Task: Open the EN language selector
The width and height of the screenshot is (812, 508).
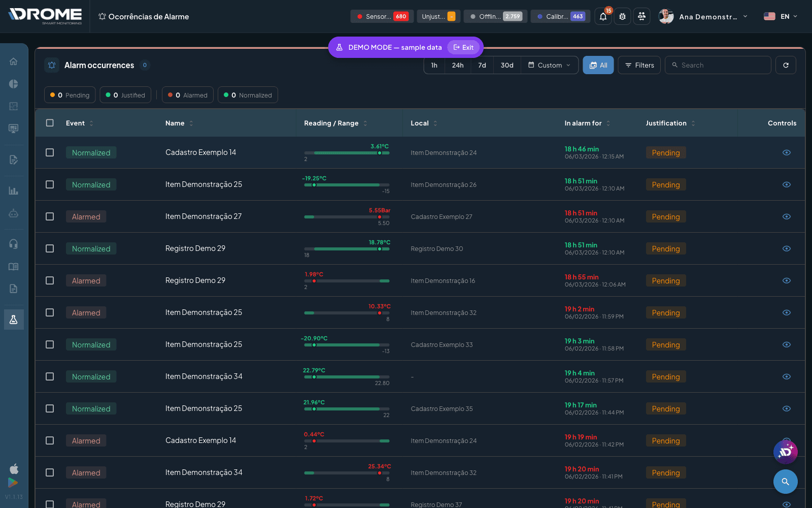Action: click(781, 16)
